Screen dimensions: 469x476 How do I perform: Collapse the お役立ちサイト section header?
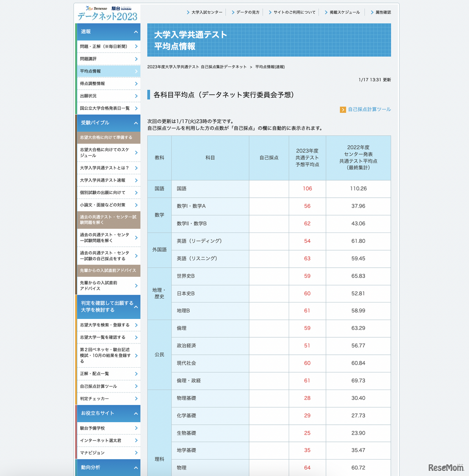136,413
